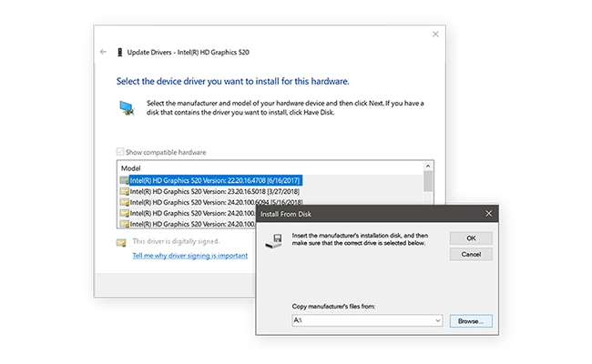Viewport: 592px width, 364px height.
Task: Click the 'This driver is digitally signed' text
Action: (176, 241)
